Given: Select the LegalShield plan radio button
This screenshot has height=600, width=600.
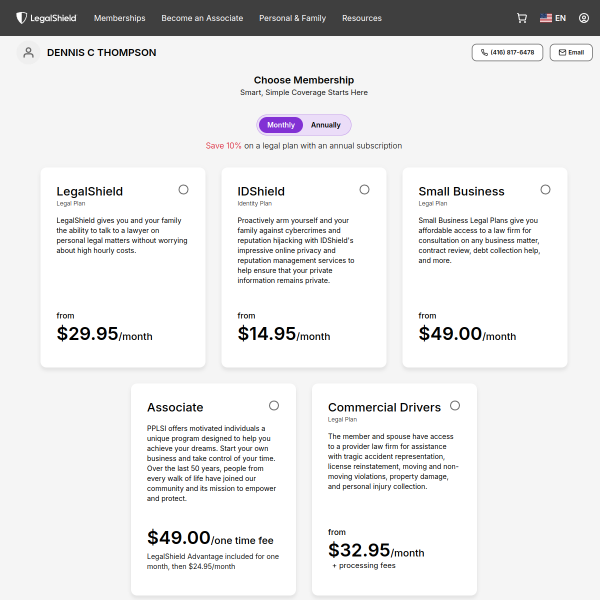Looking at the screenshot, I should 183,189.
